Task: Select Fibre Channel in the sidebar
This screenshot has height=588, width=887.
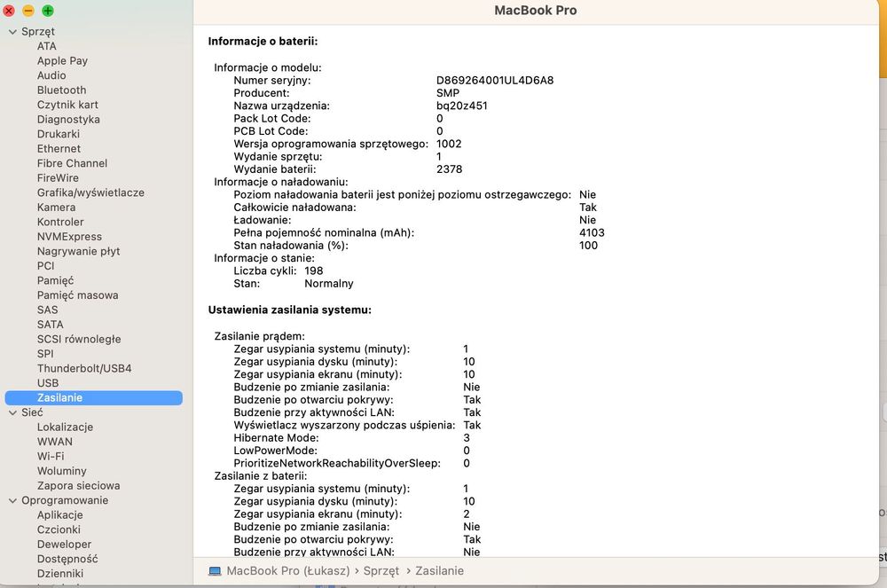Action: 72,164
